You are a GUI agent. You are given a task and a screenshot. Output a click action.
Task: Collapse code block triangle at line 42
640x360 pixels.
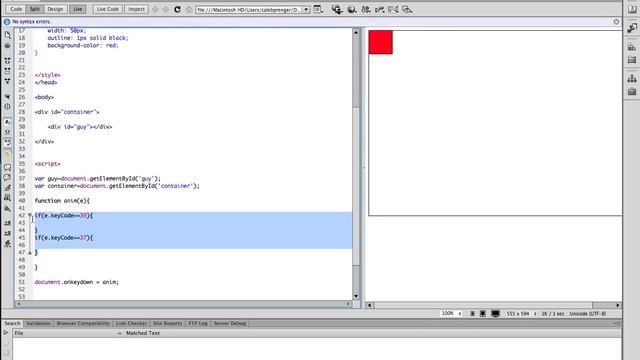pyautogui.click(x=30, y=215)
